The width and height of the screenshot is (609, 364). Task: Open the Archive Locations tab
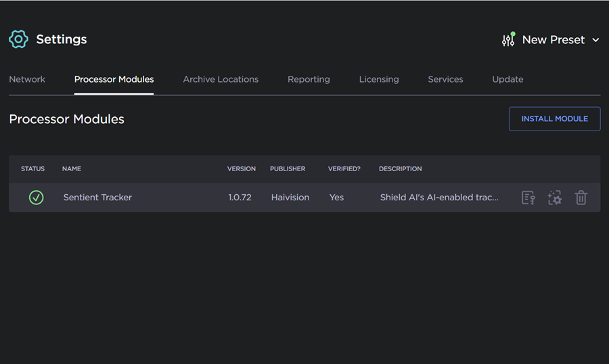[x=221, y=79]
